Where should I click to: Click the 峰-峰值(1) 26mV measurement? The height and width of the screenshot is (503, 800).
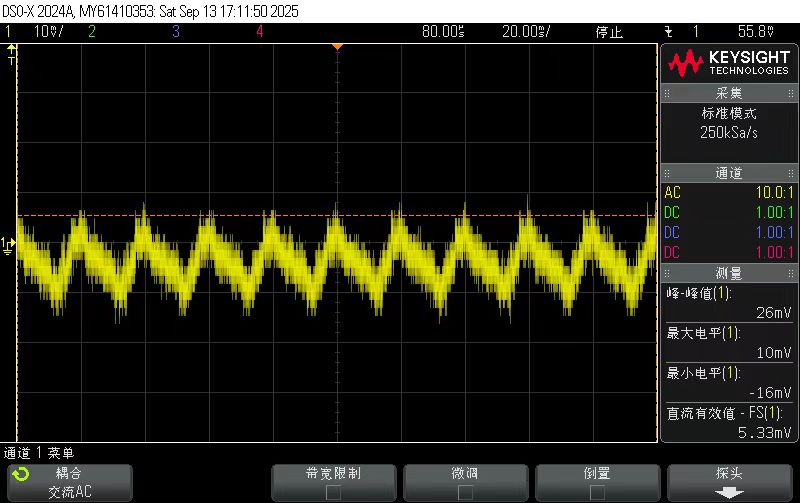pyautogui.click(x=729, y=303)
